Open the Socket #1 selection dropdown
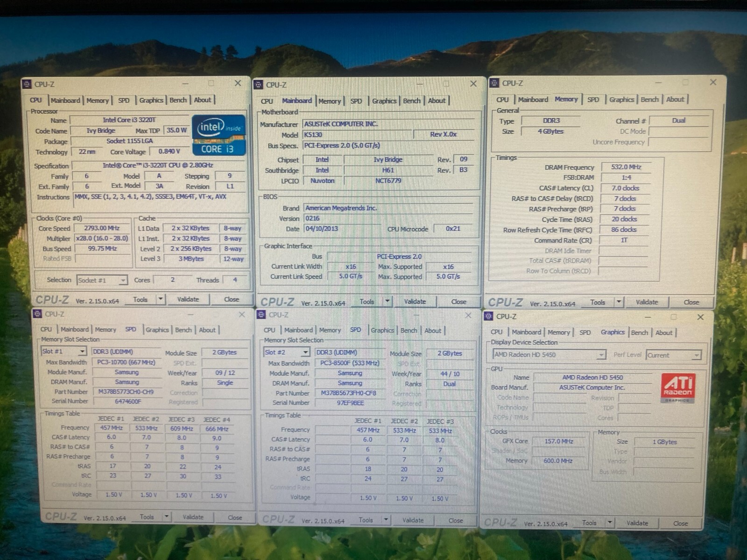The width and height of the screenshot is (747, 560). point(123,280)
